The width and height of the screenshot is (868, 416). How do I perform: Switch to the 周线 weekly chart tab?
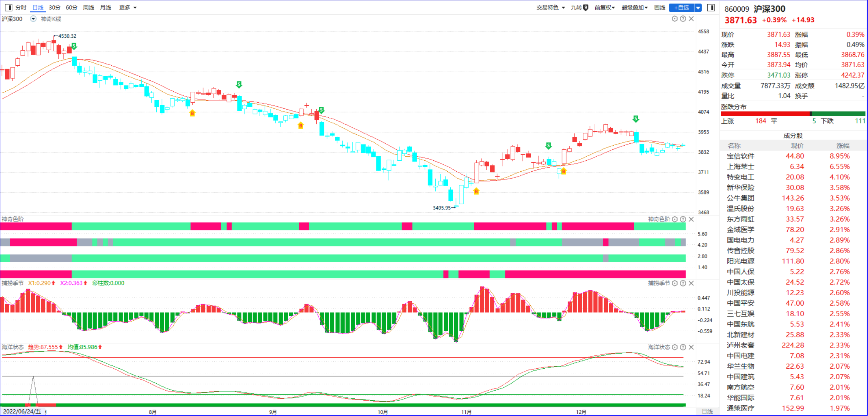click(88, 7)
